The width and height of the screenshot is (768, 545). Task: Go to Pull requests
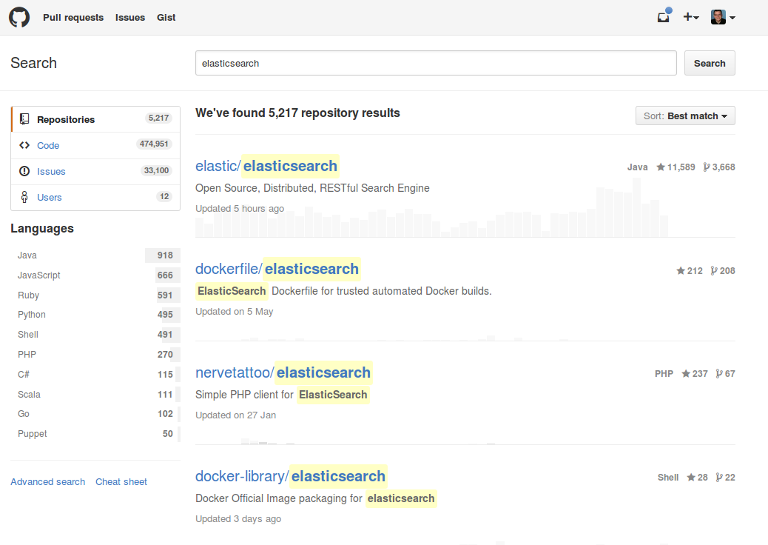(x=73, y=18)
